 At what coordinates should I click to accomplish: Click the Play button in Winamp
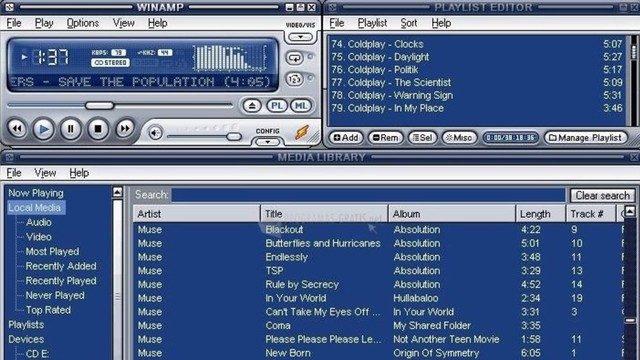[44, 129]
